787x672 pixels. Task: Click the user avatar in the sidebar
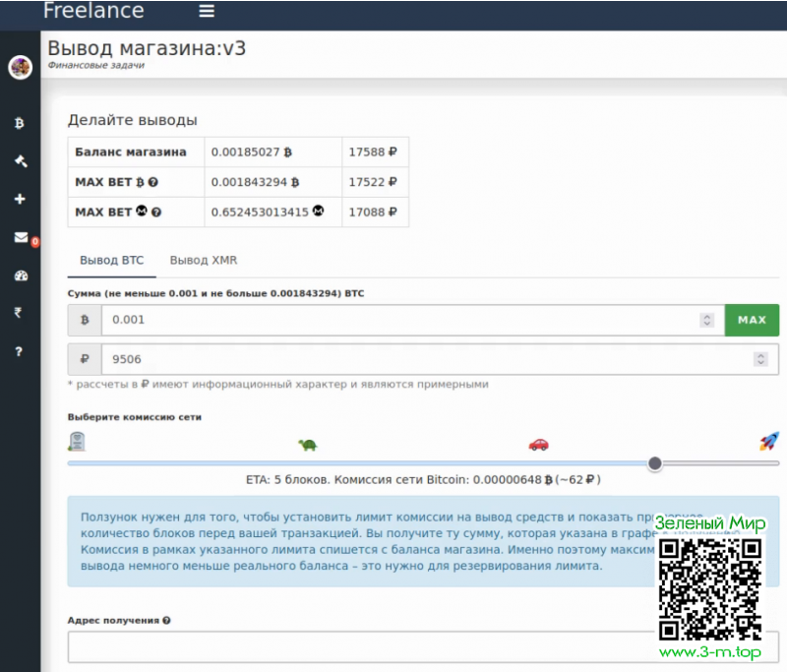20,67
